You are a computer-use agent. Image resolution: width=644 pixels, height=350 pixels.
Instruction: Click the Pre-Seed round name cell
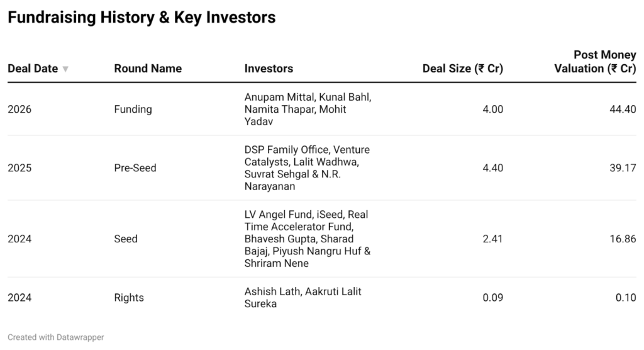135,168
